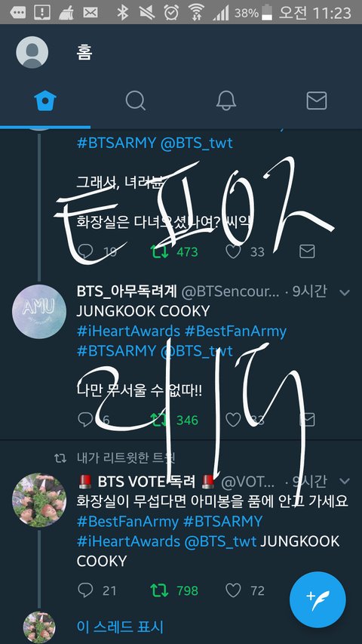
Task: Open the notifications bell tab
Action: click(x=226, y=100)
